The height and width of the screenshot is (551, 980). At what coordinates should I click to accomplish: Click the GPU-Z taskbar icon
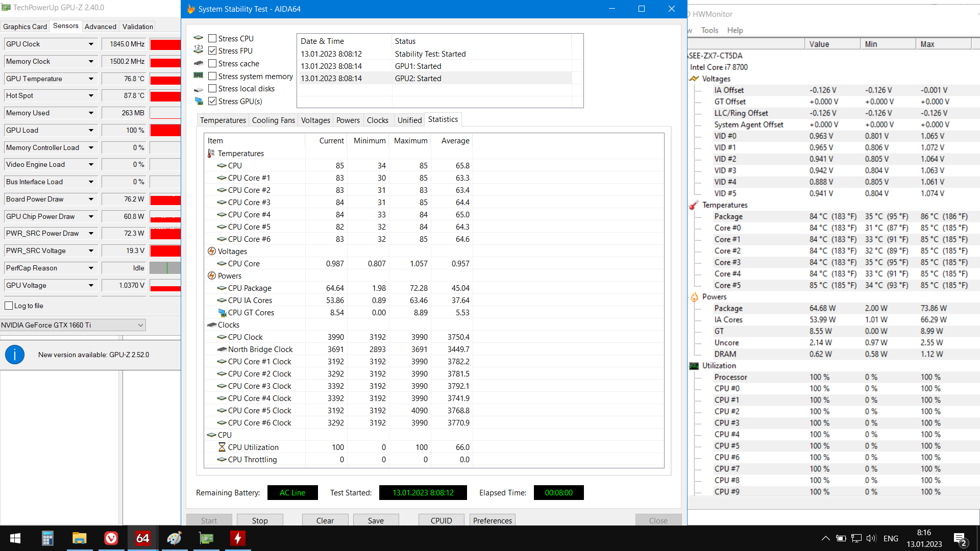pyautogui.click(x=206, y=538)
